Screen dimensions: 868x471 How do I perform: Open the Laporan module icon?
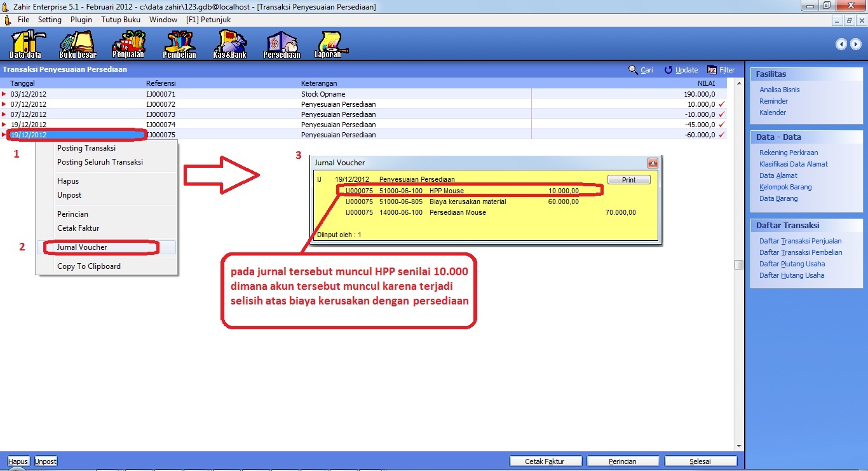[328, 44]
